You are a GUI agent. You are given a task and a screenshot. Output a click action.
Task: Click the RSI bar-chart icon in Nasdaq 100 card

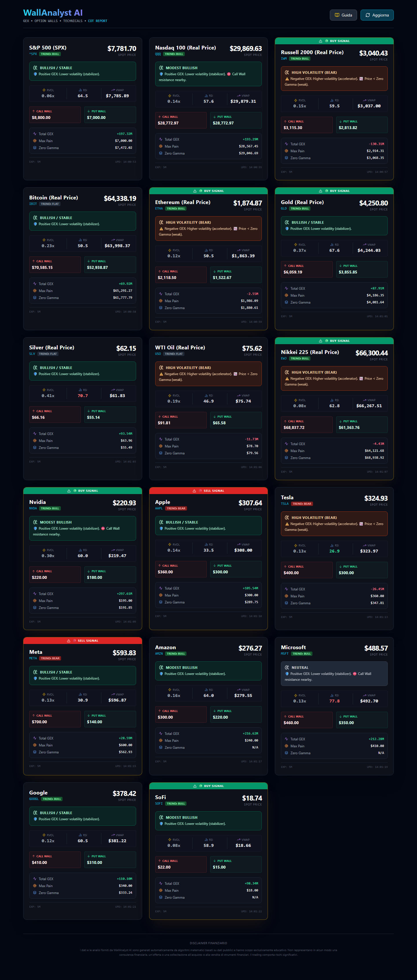(x=206, y=96)
